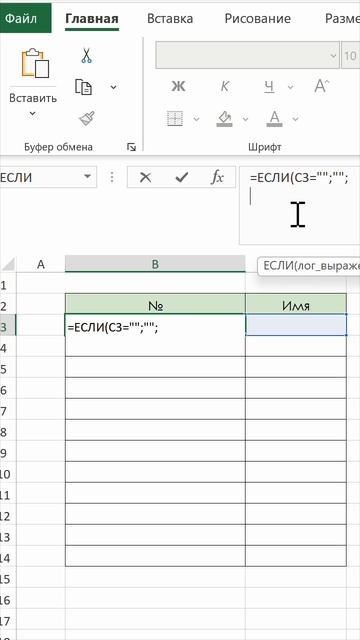Click the ЕСЛИ function tooltip hint

pyautogui.click(x=310, y=266)
